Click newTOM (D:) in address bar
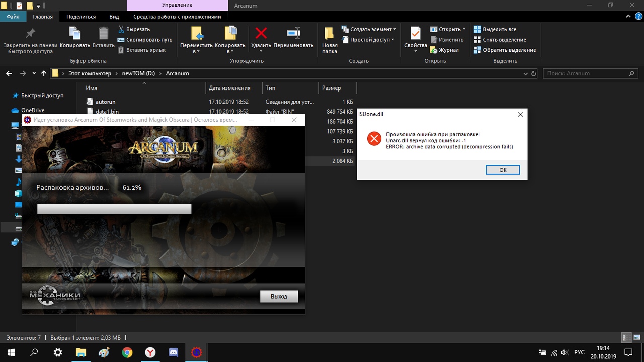Screen dimensions: 644x362 pyautogui.click(x=138, y=73)
